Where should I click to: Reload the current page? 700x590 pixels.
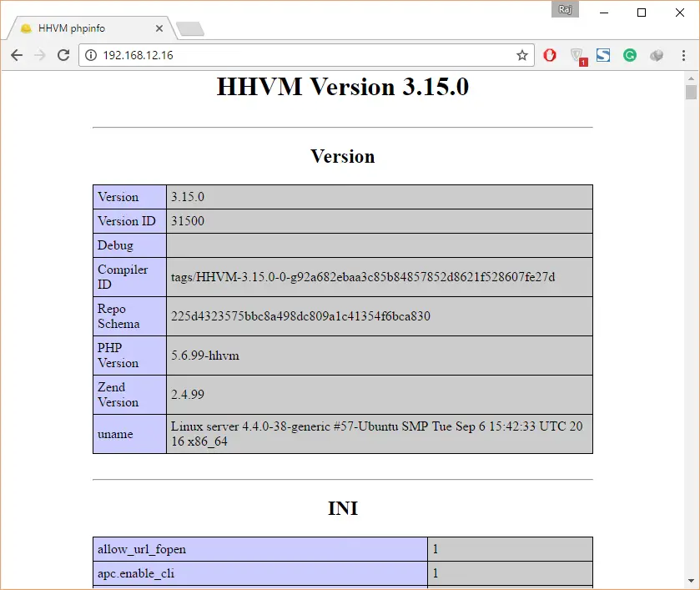(63, 55)
